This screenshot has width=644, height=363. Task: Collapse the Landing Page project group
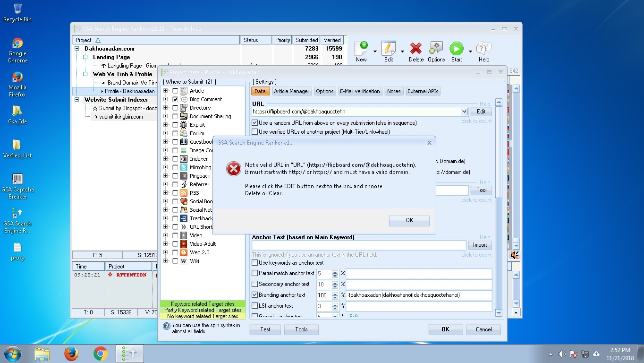tap(86, 57)
